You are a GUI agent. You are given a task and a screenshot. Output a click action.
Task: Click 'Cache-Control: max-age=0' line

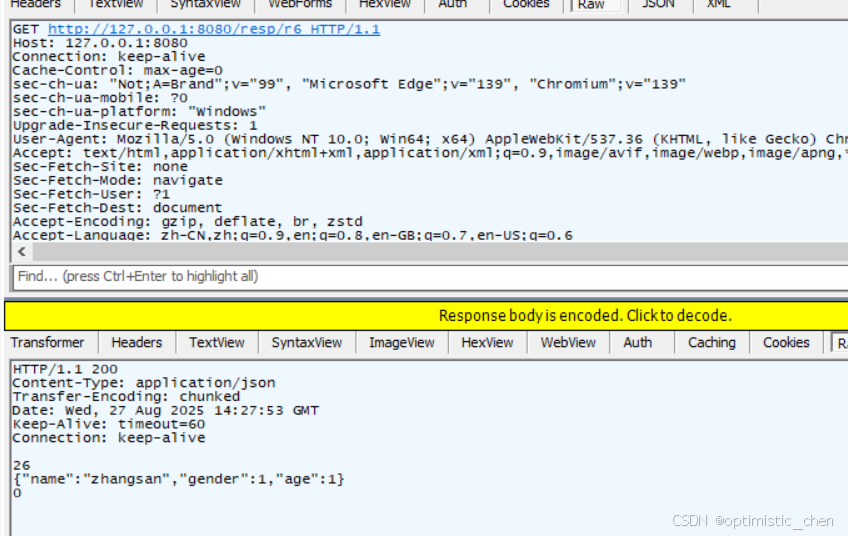click(117, 70)
